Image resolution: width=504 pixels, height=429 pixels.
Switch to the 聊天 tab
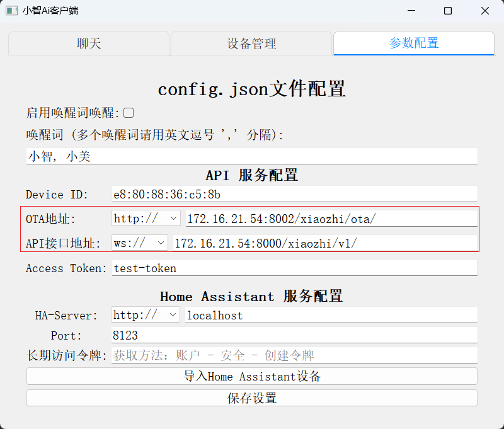pyautogui.click(x=89, y=43)
